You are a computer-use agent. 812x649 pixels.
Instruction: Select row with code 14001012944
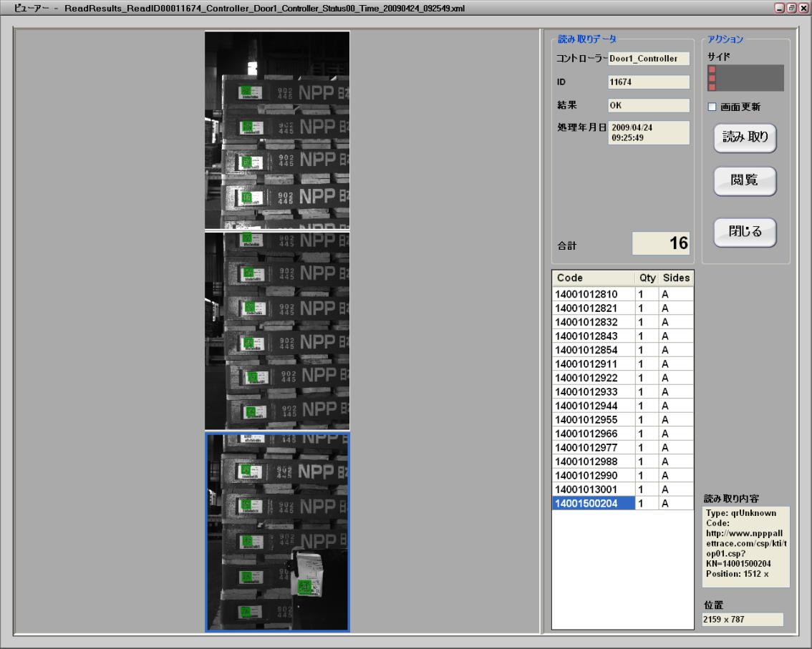coord(622,406)
